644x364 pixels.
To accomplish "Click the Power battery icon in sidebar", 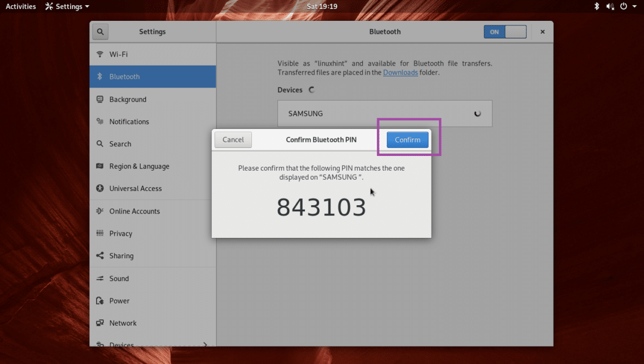I will click(100, 301).
